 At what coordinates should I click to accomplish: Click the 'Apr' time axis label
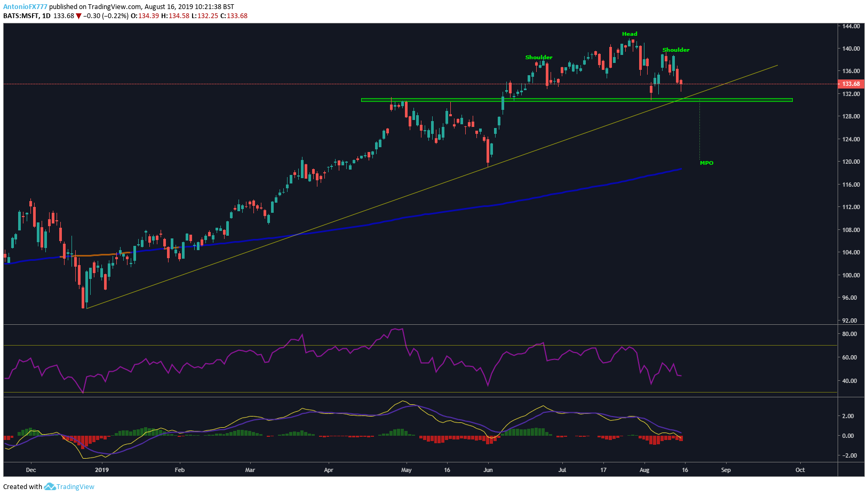tap(329, 470)
